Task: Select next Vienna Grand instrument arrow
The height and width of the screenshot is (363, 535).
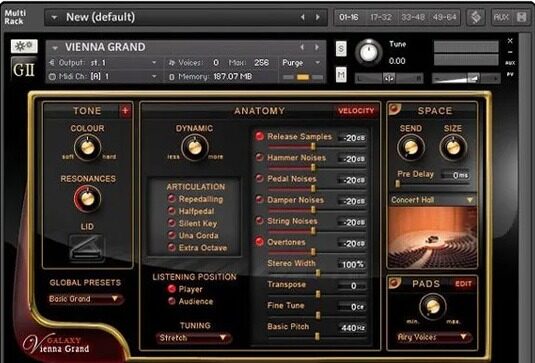Action: pyautogui.click(x=317, y=47)
